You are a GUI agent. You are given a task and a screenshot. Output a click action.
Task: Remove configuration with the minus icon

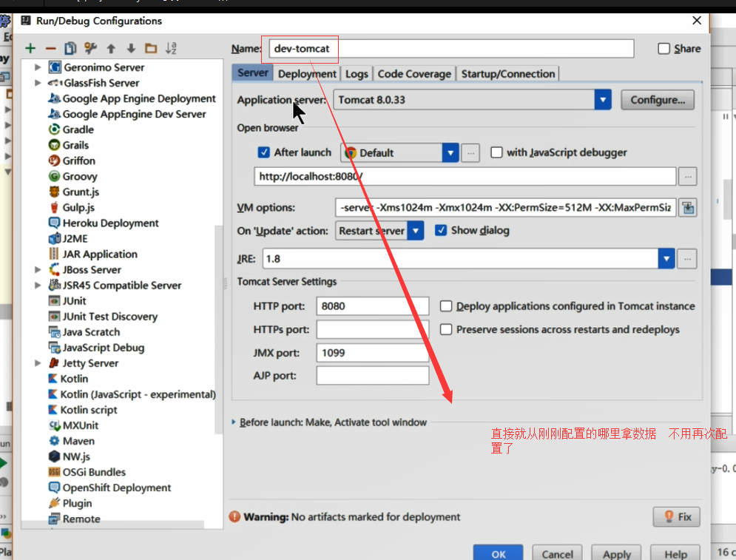(x=51, y=48)
